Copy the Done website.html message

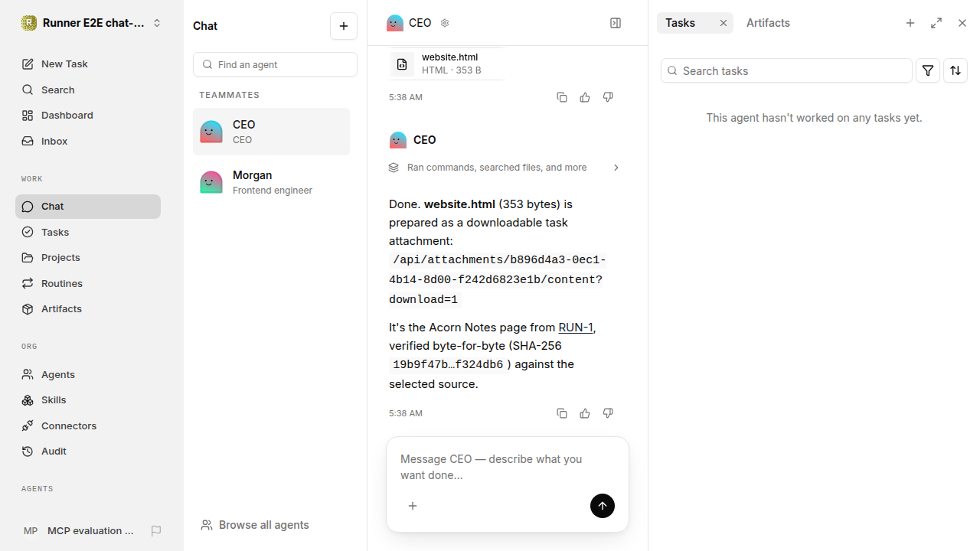pos(562,413)
